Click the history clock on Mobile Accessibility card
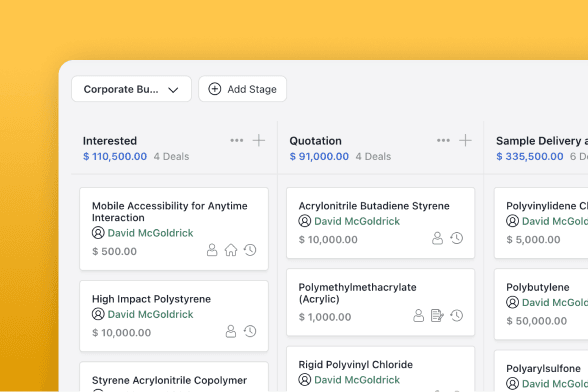The width and height of the screenshot is (588, 392). pyautogui.click(x=250, y=250)
